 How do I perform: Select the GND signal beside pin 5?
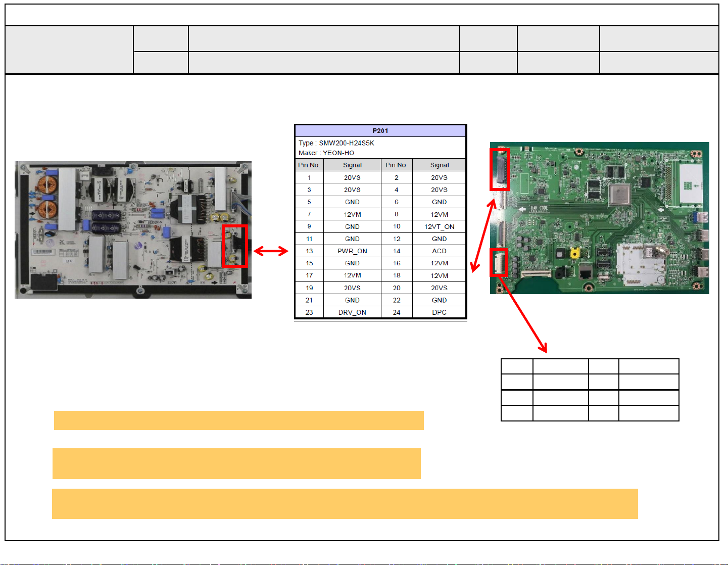tap(352, 202)
